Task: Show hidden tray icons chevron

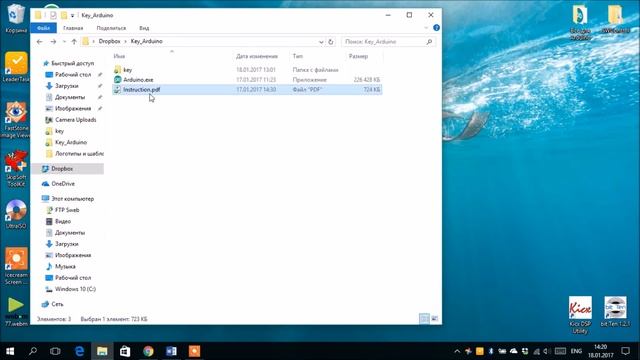Action: (x=457, y=351)
